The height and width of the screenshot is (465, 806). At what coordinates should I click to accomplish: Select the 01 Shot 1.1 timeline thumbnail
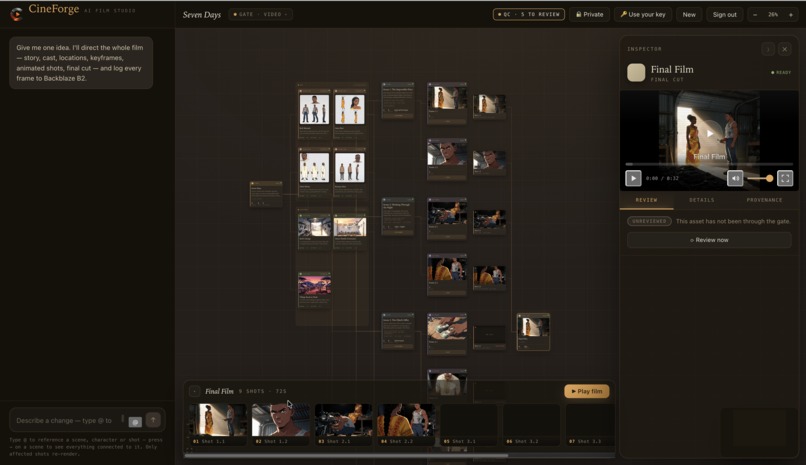pos(217,423)
